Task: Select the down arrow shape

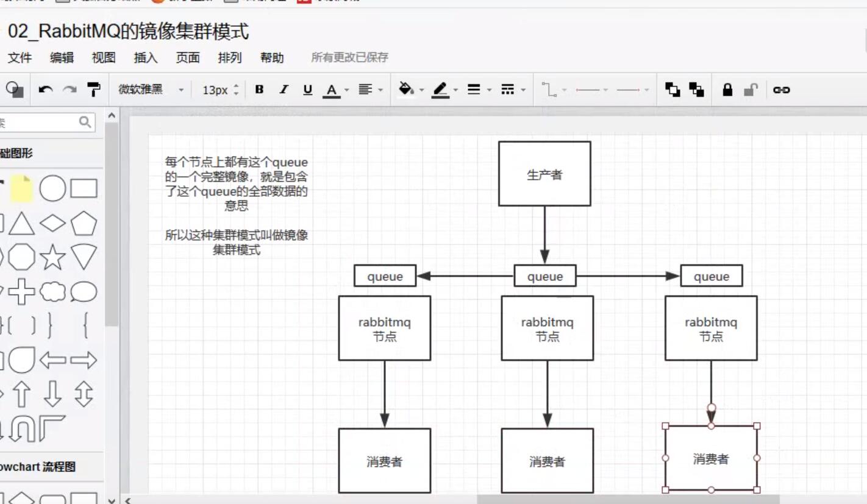Action: (52, 394)
